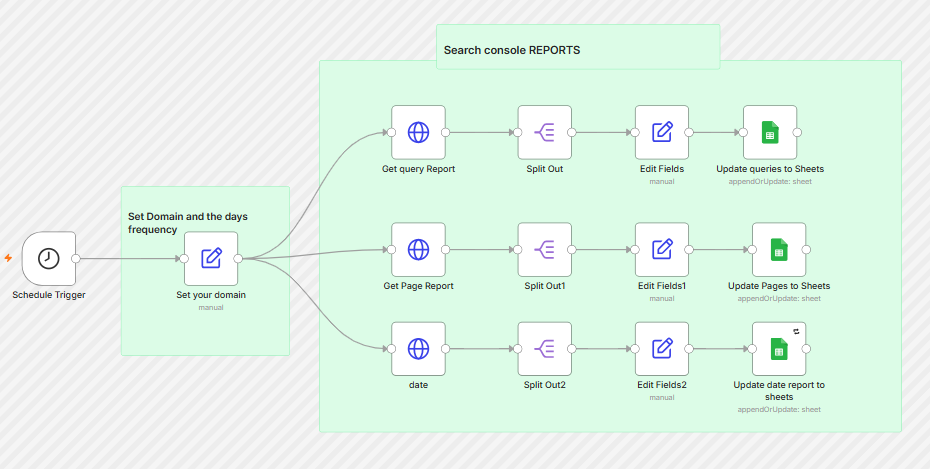930x469 pixels.
Task: Click the Get Page Report label
Action: (418, 286)
